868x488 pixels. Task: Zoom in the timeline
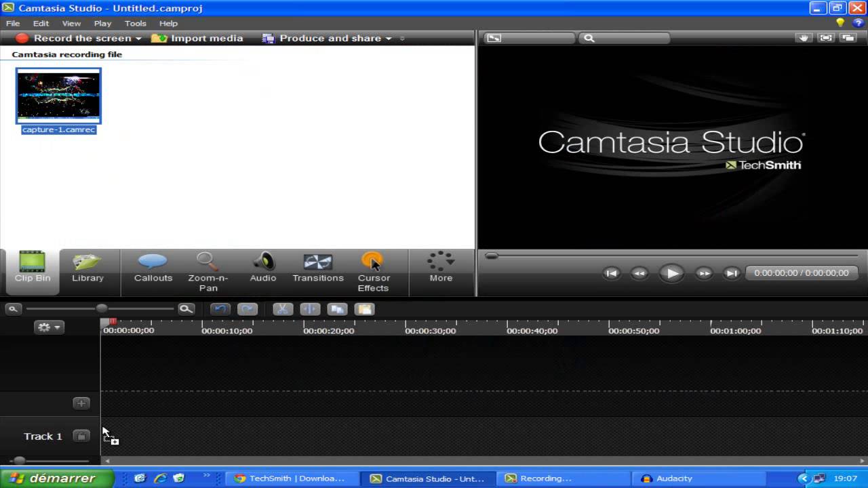tap(186, 309)
